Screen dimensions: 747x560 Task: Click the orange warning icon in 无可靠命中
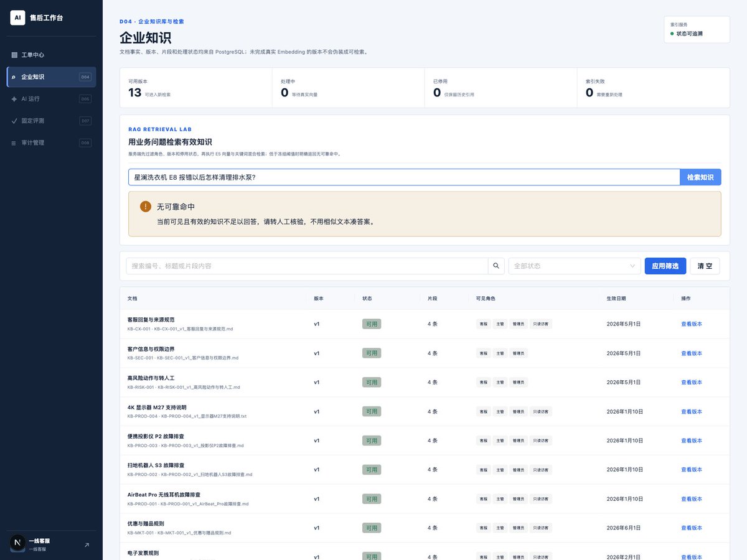[146, 207]
